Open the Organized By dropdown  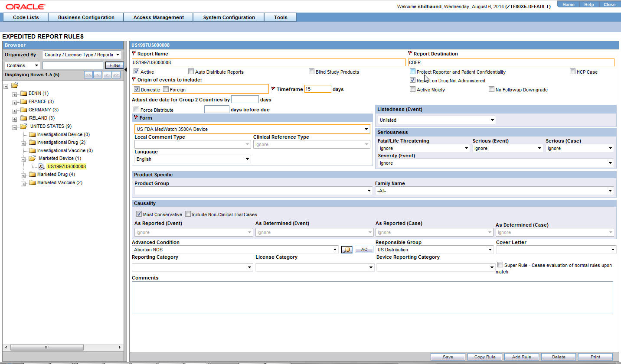pyautogui.click(x=82, y=55)
